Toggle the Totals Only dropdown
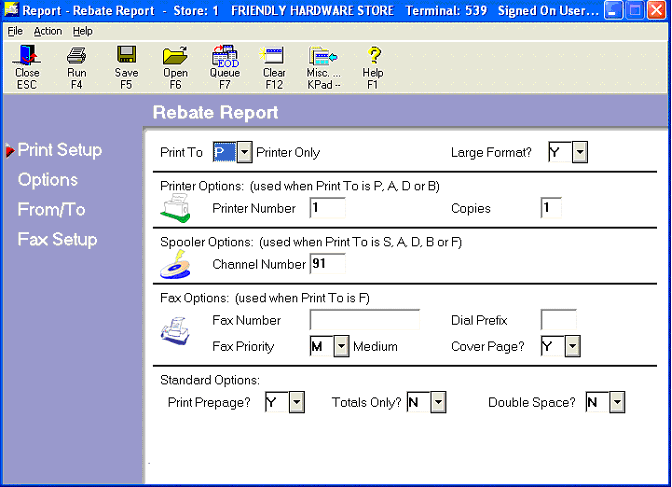Screen dimensions: 672x487 click(438, 402)
